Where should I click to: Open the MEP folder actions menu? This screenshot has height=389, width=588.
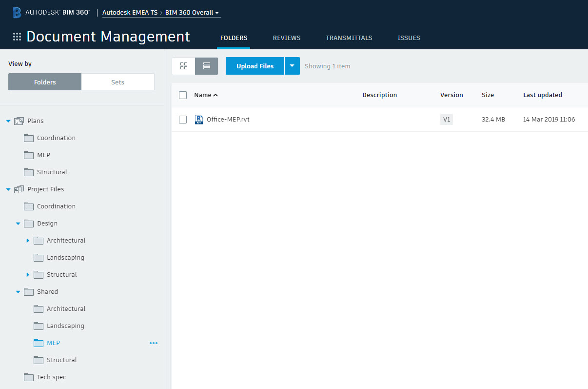(154, 343)
